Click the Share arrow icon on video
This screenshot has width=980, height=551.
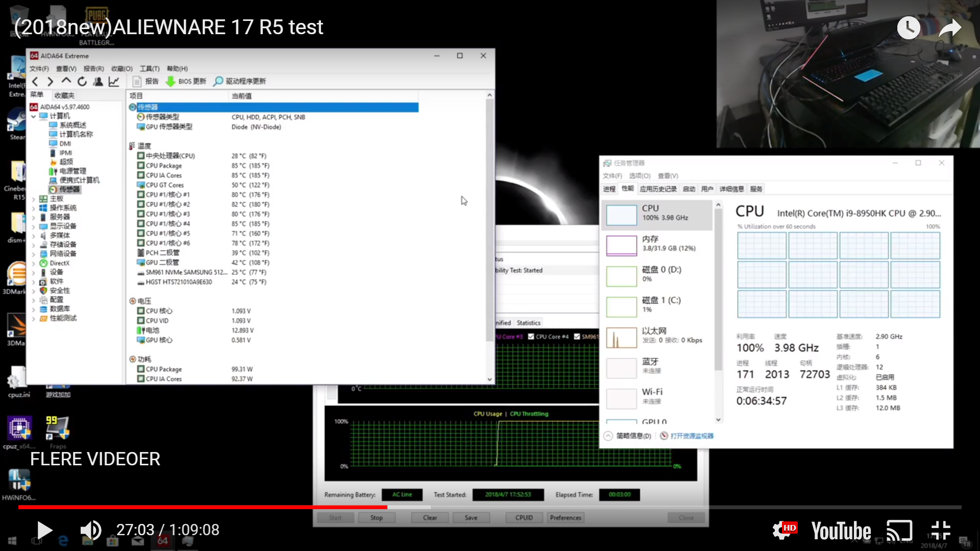(949, 28)
